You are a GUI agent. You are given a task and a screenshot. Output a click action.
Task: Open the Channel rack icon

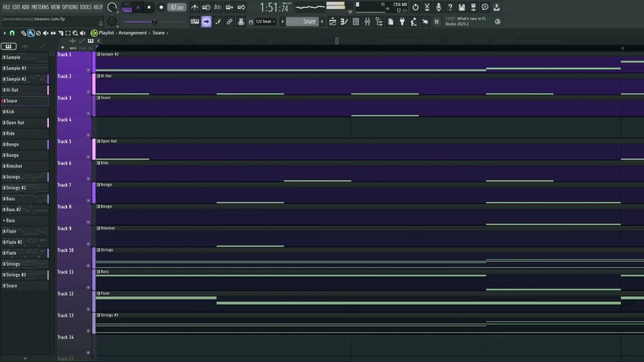click(x=356, y=22)
